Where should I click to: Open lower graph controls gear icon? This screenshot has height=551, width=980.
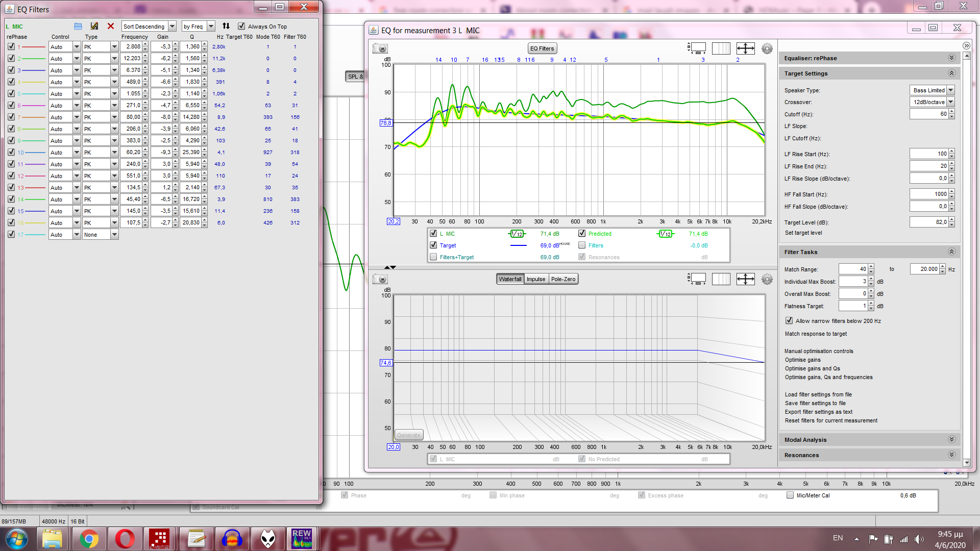coord(767,279)
